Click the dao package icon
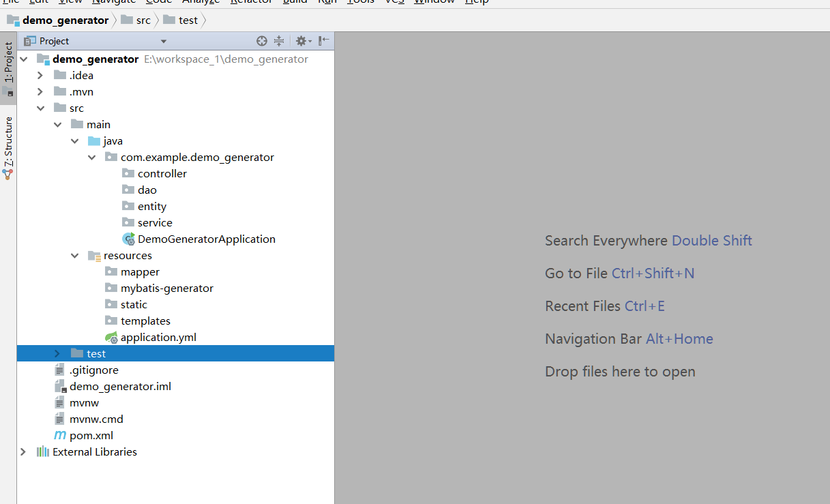Screen dimensions: 830x504 tap(128, 190)
